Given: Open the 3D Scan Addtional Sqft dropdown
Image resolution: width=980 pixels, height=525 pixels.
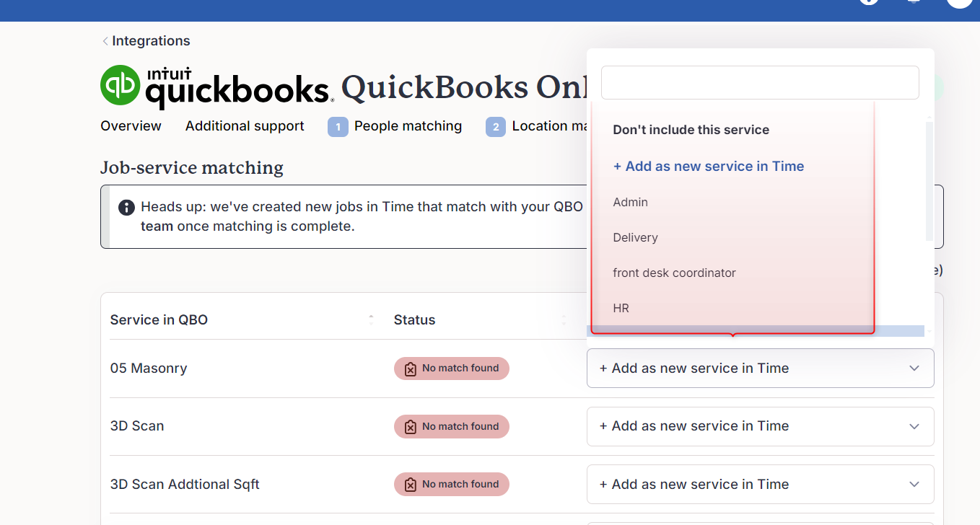Looking at the screenshot, I should (761, 485).
